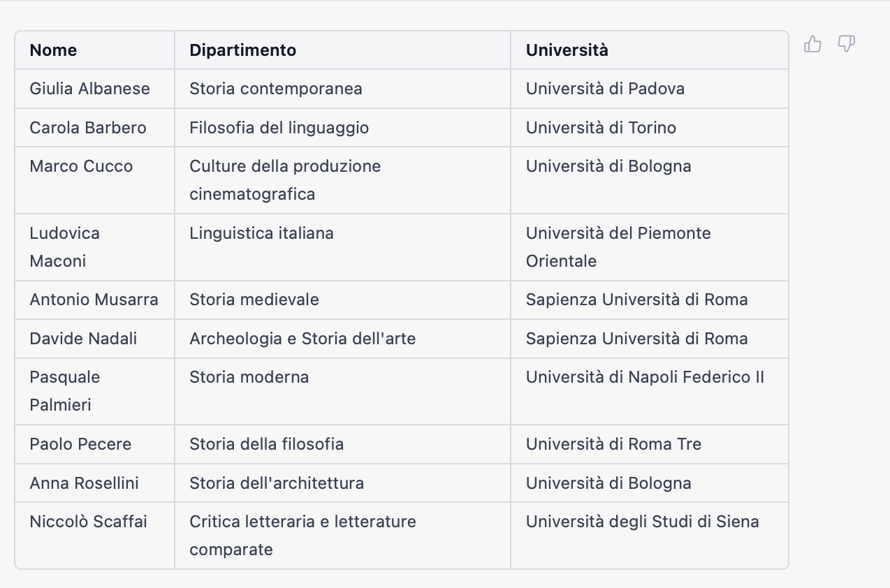Click Culture della produzione cinematografica cell
This screenshot has height=588, width=890.
[285, 180]
